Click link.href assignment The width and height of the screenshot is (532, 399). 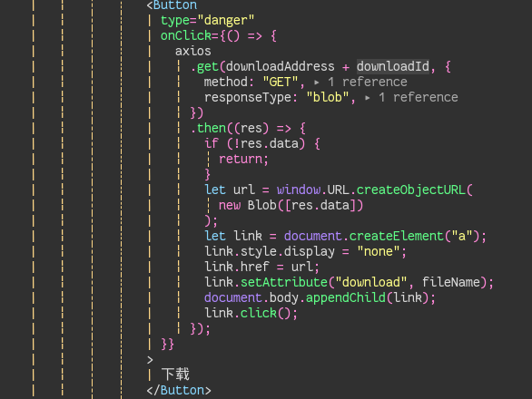click(262, 267)
